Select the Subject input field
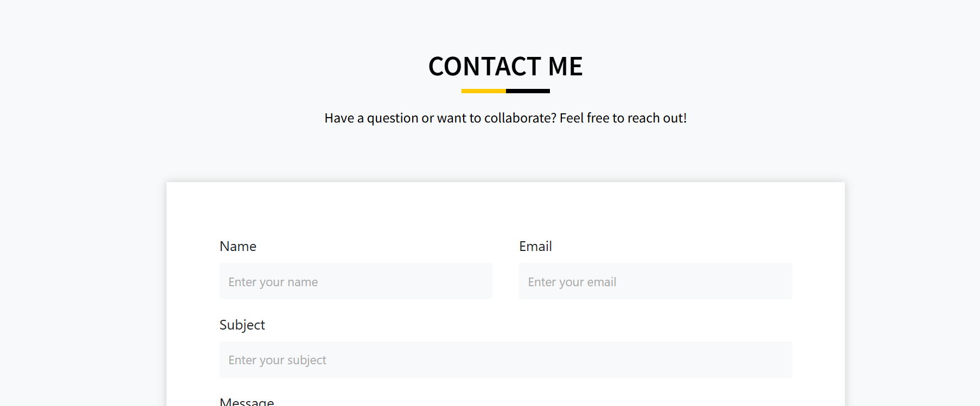Viewport: 980px width, 406px height. (x=505, y=359)
